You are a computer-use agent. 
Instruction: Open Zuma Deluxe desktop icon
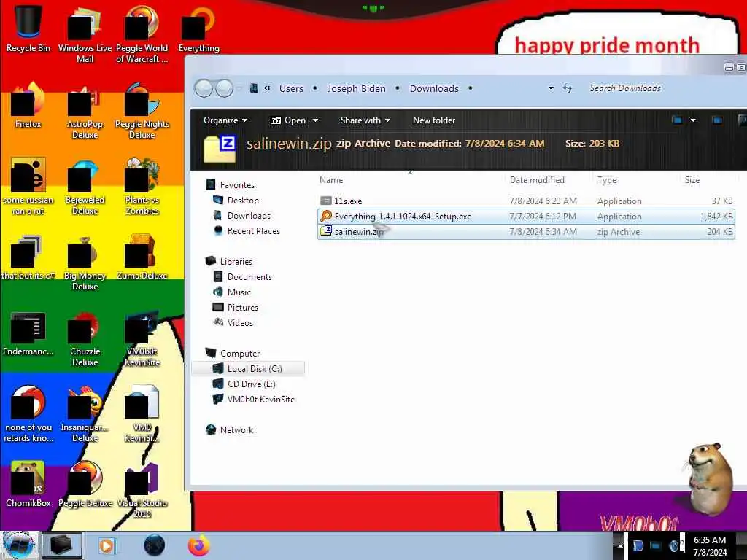tap(142, 257)
